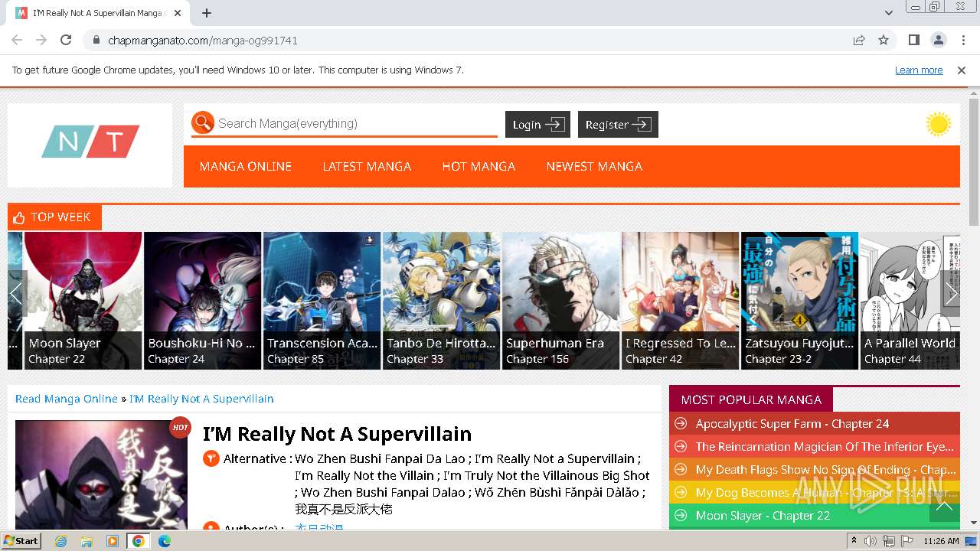The width and height of the screenshot is (980, 551).
Task: Click the Search Manga input field
Action: pyautogui.click(x=357, y=123)
